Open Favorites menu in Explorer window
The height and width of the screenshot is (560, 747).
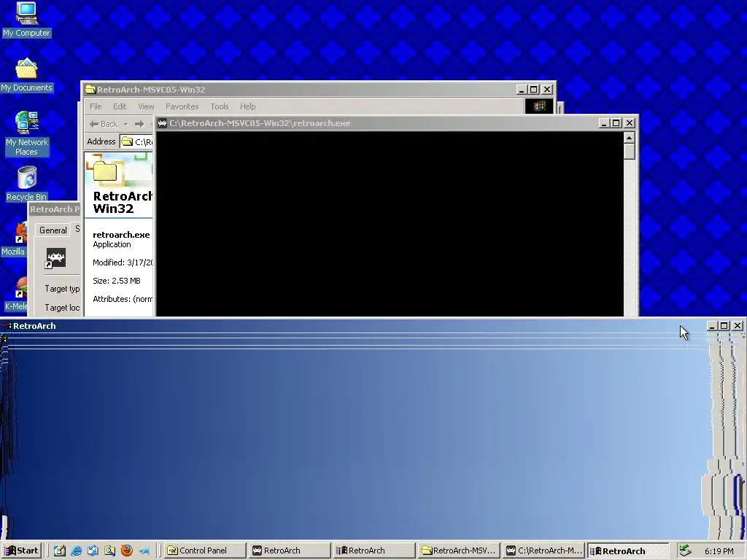click(182, 106)
